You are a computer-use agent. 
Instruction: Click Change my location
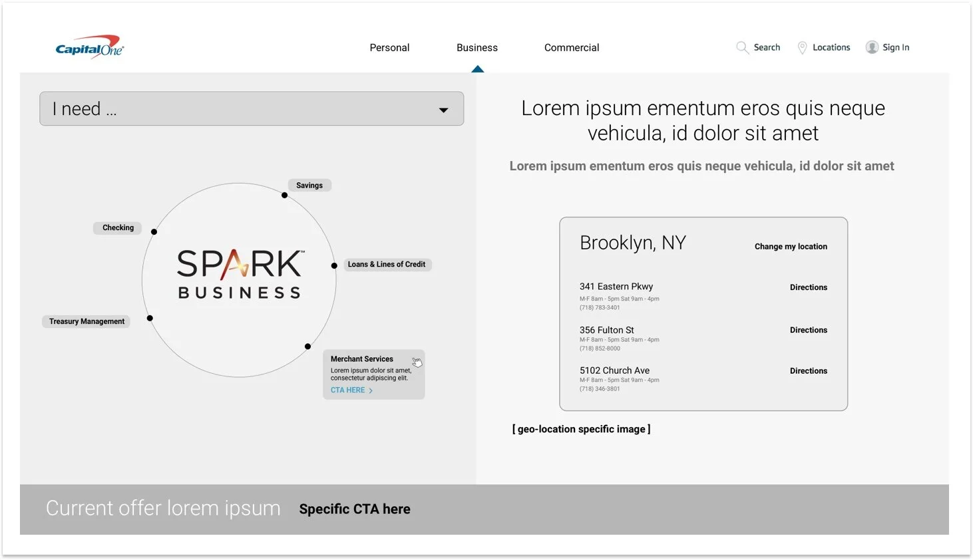click(791, 247)
